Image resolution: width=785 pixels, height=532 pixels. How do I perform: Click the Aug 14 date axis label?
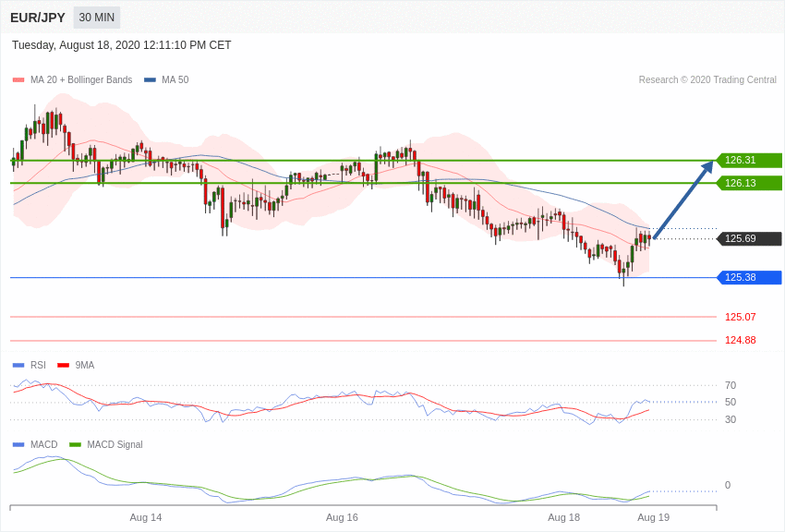pyautogui.click(x=146, y=517)
